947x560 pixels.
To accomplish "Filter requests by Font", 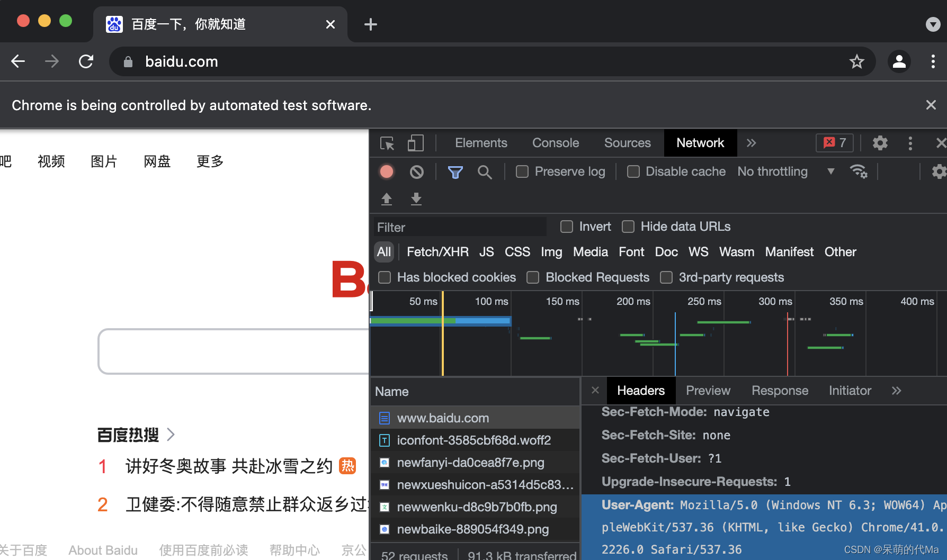I will (x=631, y=252).
